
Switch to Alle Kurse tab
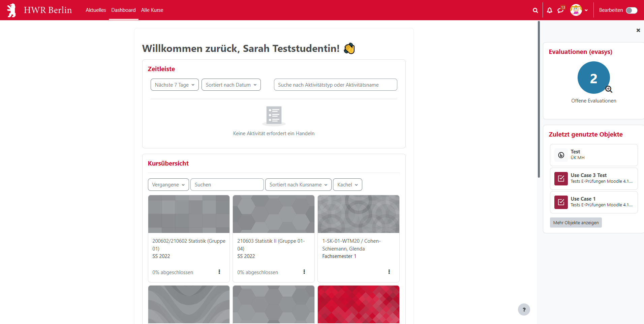click(152, 10)
